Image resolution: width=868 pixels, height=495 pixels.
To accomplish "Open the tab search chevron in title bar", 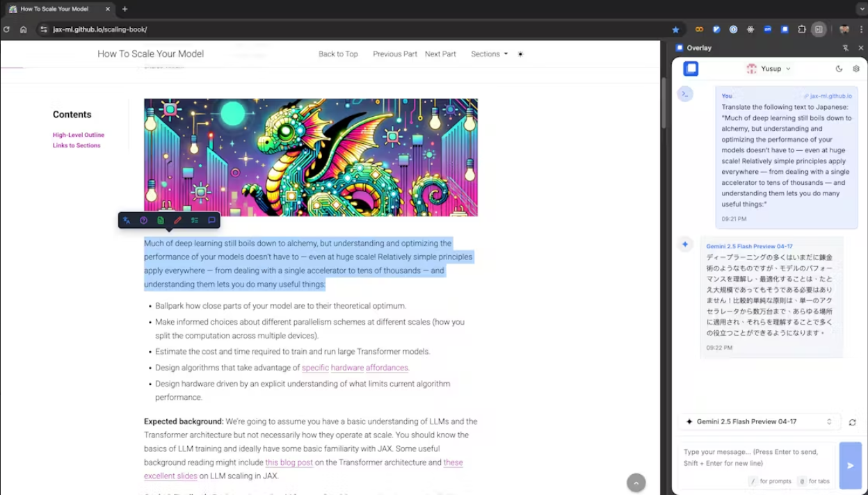I will click(x=861, y=9).
